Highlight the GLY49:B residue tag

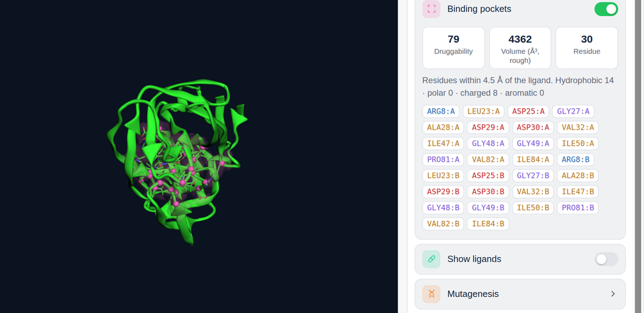488,208
